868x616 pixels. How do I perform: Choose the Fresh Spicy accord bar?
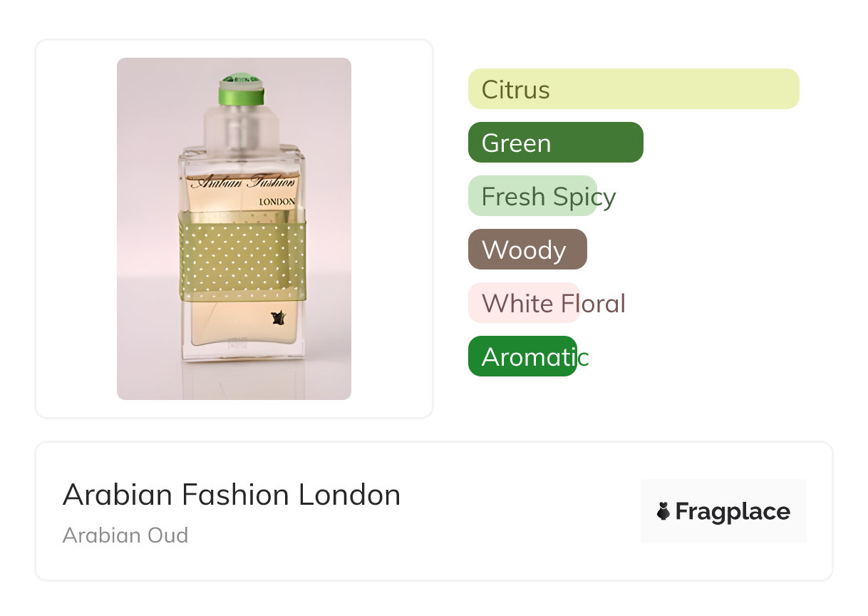tap(532, 196)
